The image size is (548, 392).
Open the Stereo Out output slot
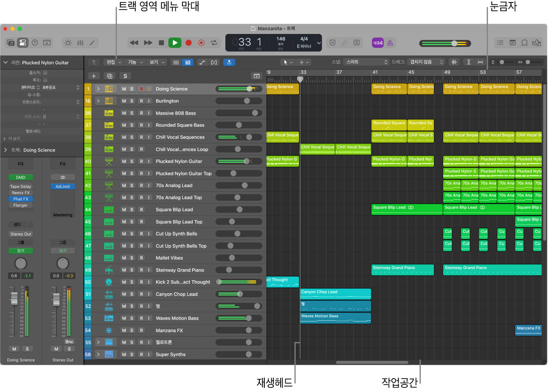[21, 234]
